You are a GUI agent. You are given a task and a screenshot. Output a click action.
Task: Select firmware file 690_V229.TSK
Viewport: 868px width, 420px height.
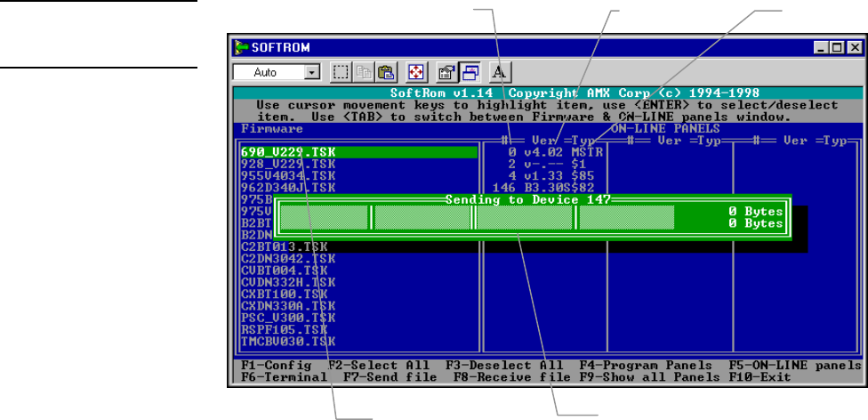pos(359,152)
